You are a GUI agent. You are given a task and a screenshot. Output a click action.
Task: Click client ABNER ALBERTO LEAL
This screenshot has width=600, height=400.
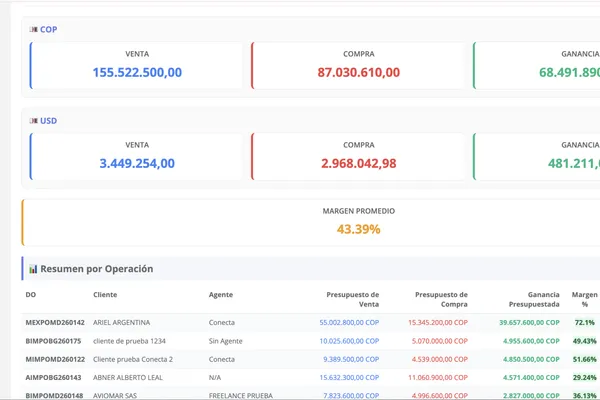point(128,377)
